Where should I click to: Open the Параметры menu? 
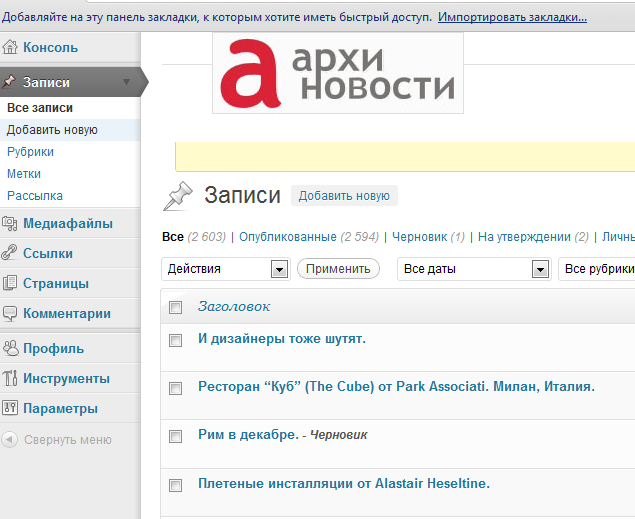[60, 408]
